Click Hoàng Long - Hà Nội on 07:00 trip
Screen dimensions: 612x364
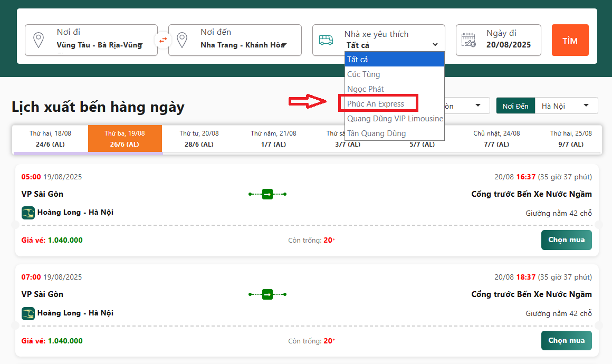(x=75, y=313)
